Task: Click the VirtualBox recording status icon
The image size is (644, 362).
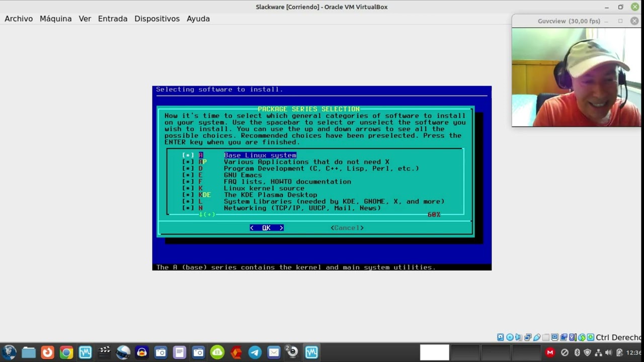Action: click(564, 337)
